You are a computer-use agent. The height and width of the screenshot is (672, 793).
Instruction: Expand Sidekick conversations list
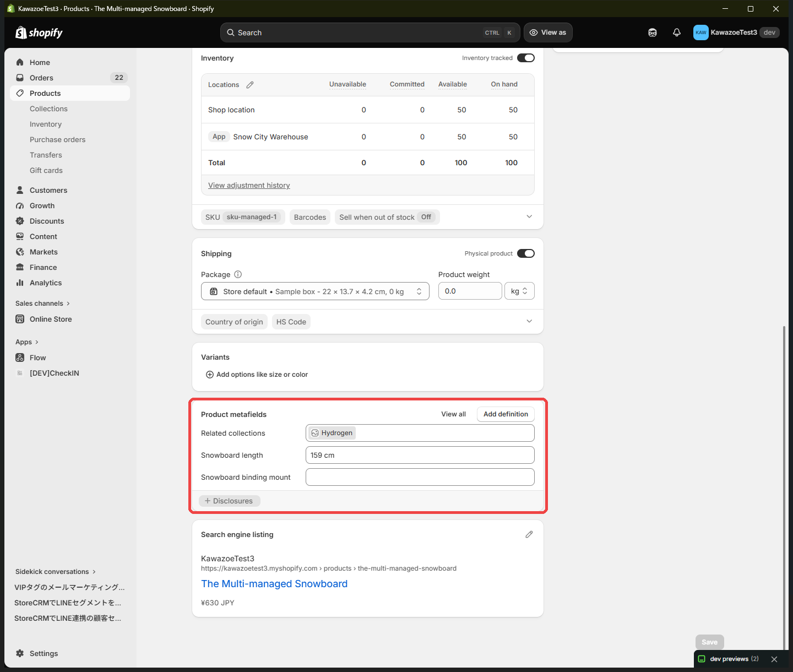click(56, 572)
